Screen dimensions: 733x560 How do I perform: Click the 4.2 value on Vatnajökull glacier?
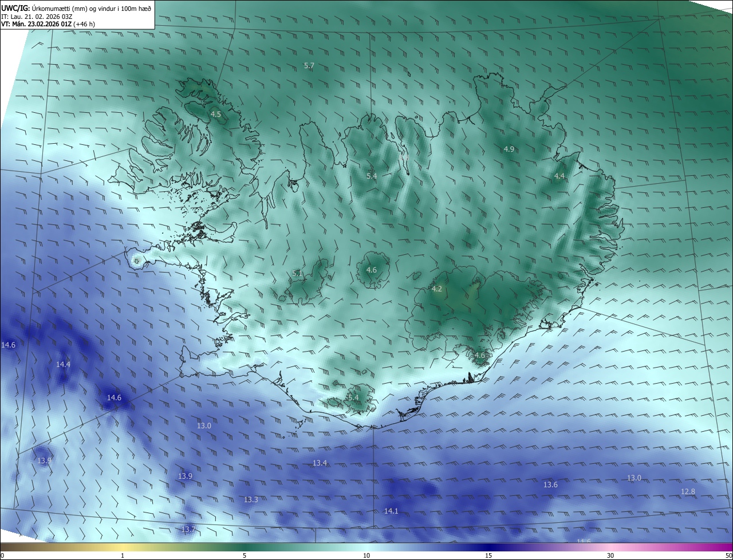(x=437, y=289)
